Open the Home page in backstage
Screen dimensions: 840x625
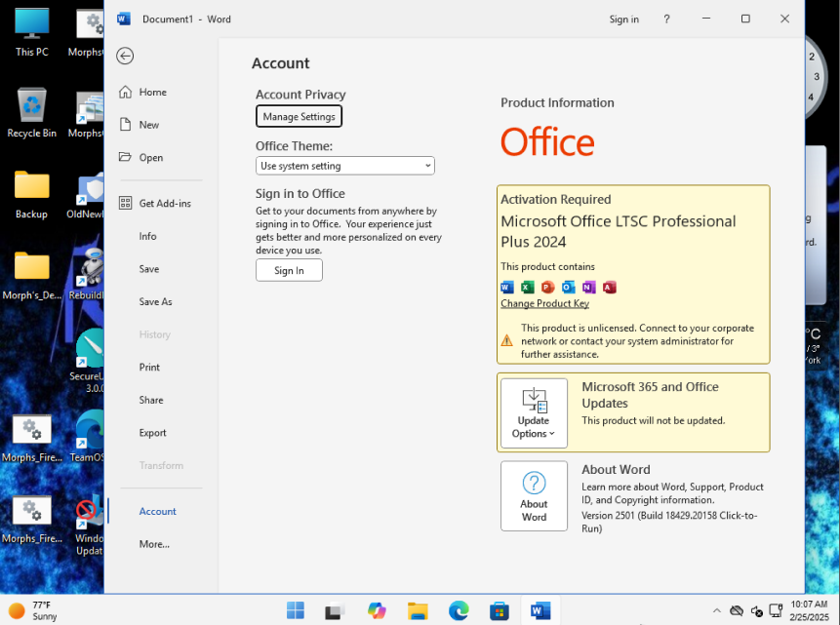(x=152, y=92)
